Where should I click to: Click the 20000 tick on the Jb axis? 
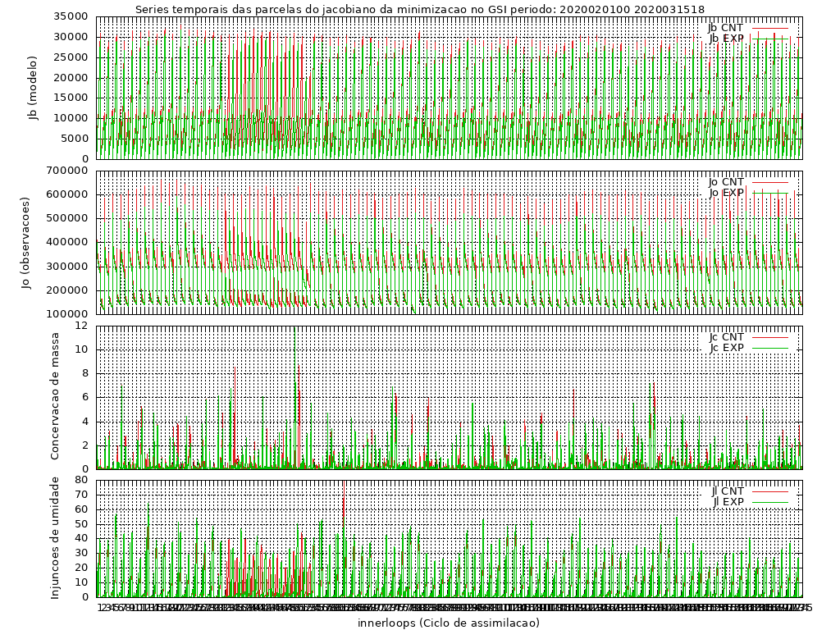click(71, 78)
